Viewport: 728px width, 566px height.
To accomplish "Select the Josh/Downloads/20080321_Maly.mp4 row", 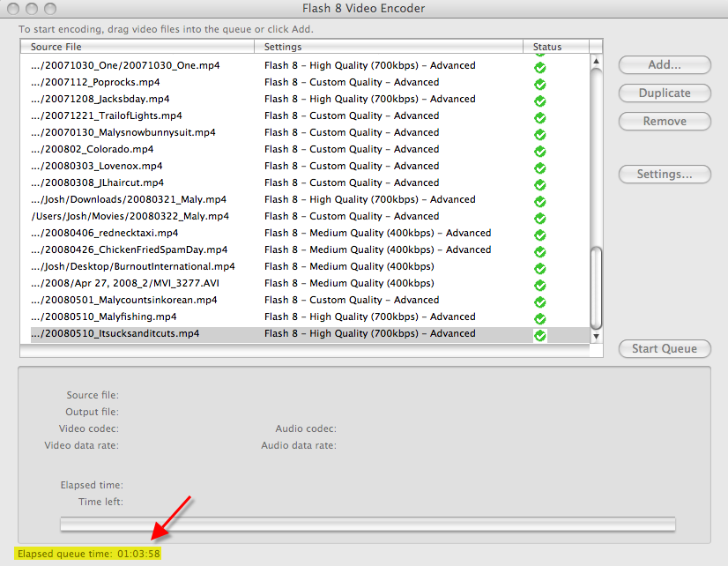I will pos(305,199).
